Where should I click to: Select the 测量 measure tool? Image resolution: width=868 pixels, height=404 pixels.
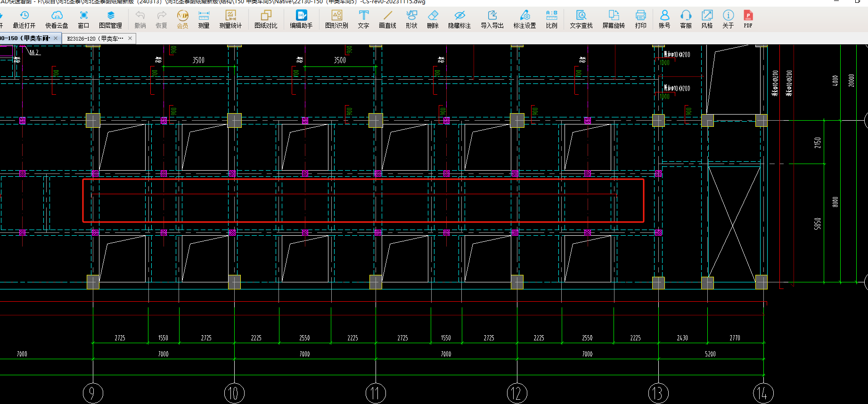[x=204, y=19]
